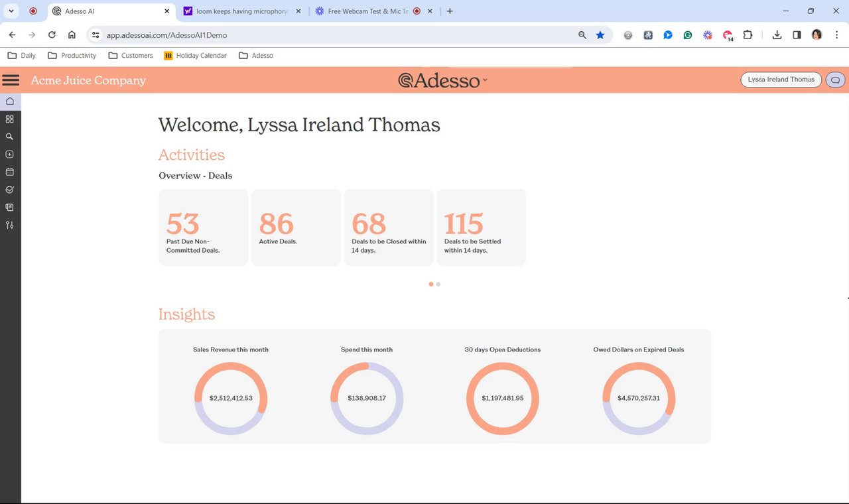Open the document list icon in the sidebar
The image size is (849, 504).
(x=10, y=208)
